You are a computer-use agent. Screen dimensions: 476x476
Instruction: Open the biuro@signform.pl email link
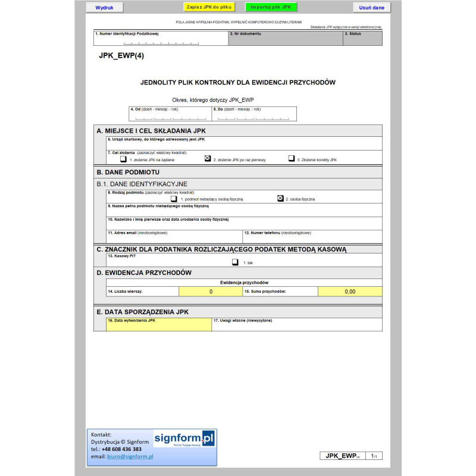point(130,456)
